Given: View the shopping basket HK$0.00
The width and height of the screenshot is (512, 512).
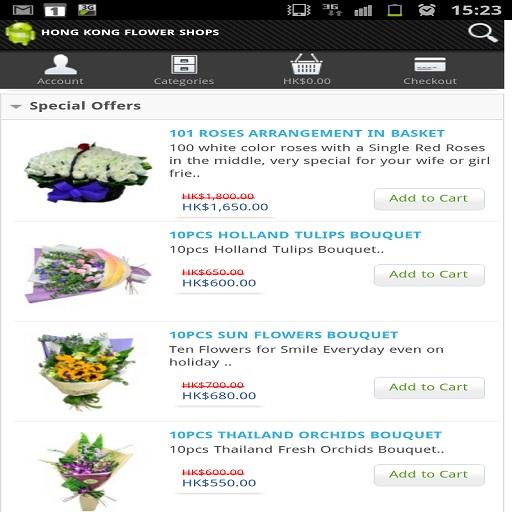Looking at the screenshot, I should 307,69.
